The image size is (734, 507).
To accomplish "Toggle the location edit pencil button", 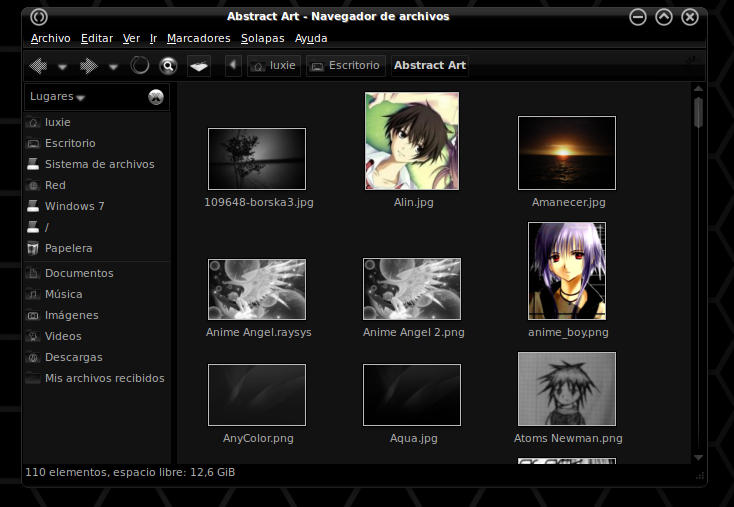I will 199,66.
